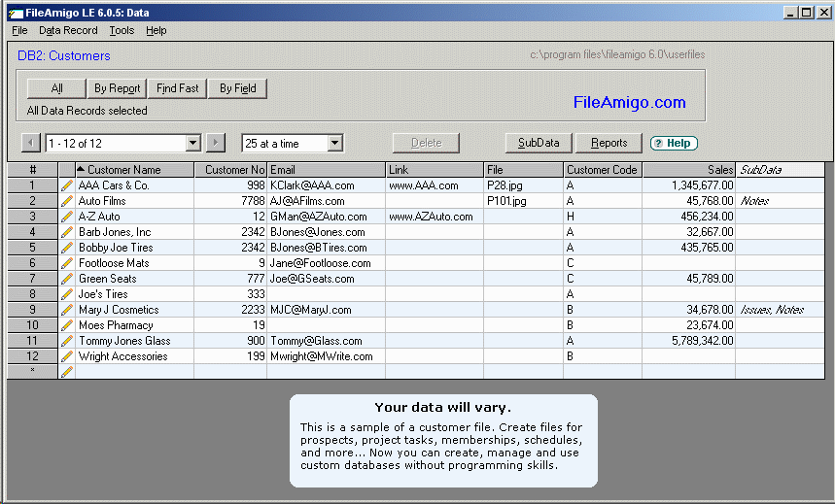
Task: Click the Reports button
Action: [x=609, y=143]
